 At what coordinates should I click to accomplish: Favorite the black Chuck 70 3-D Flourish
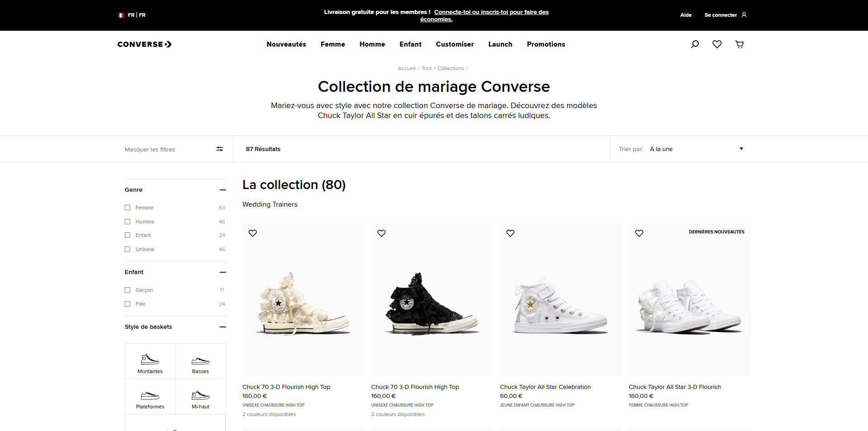(382, 233)
